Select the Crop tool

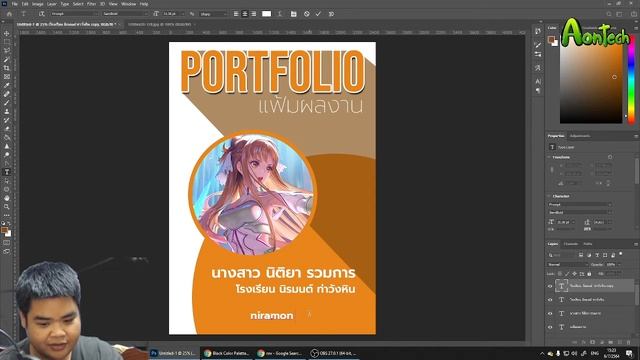tap(7, 68)
